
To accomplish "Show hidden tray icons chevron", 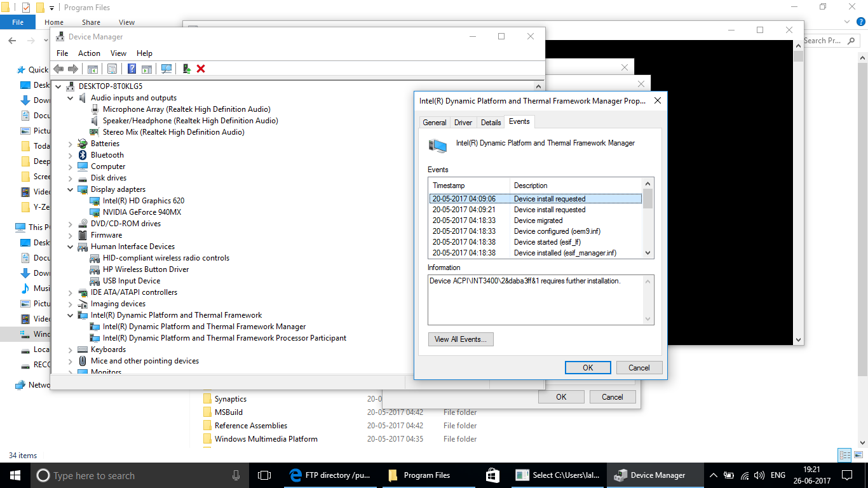I will [x=714, y=475].
